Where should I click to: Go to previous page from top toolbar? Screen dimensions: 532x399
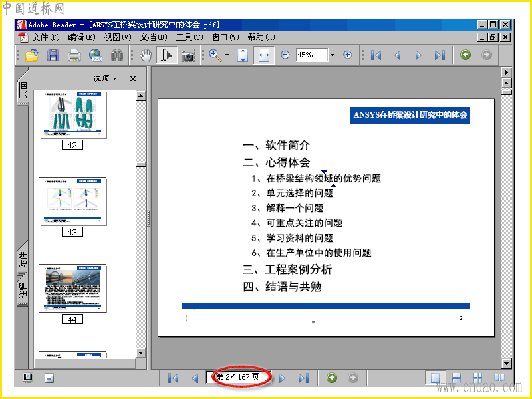(397, 55)
